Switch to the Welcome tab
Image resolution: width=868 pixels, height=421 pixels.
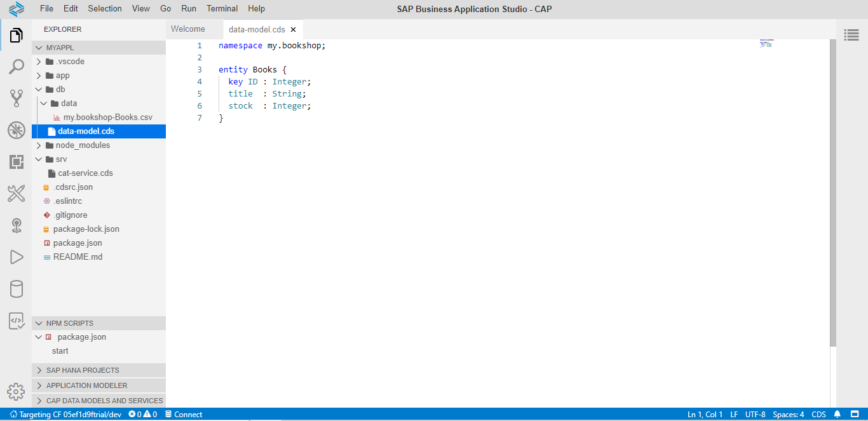(x=188, y=29)
